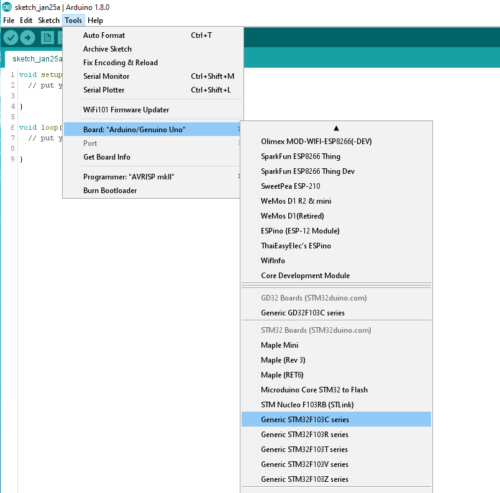
Task: Click the Upload arrow toolbar icon
Action: click(x=28, y=38)
